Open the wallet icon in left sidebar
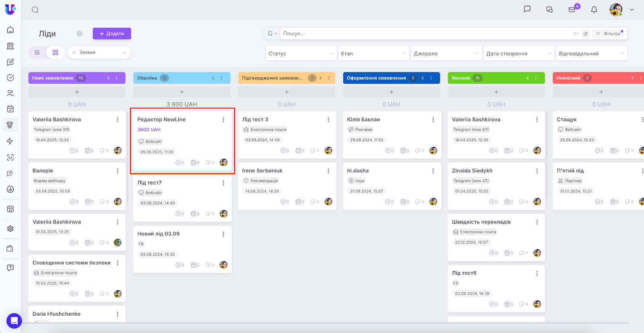Image resolution: width=644 pixels, height=333 pixels. pos(10,248)
